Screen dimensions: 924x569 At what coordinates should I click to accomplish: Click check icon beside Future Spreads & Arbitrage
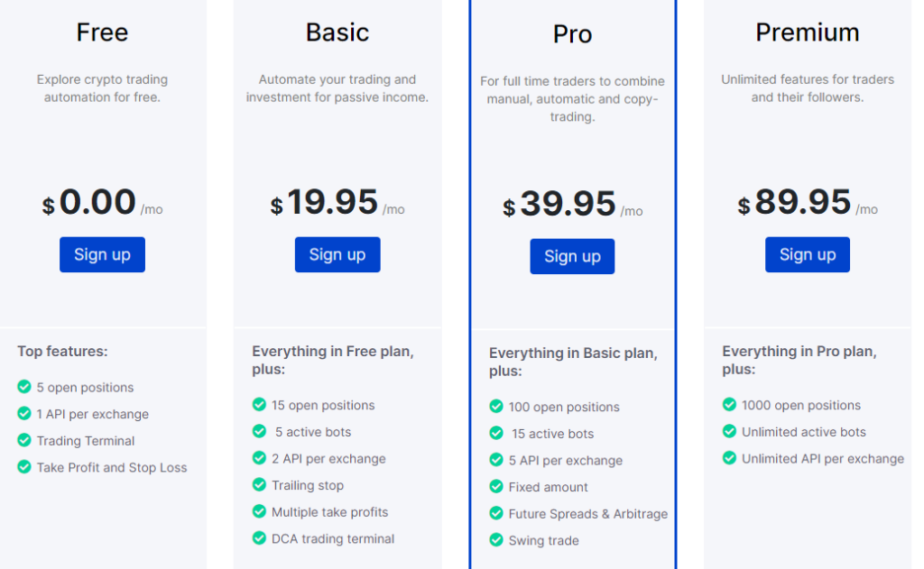tap(496, 513)
